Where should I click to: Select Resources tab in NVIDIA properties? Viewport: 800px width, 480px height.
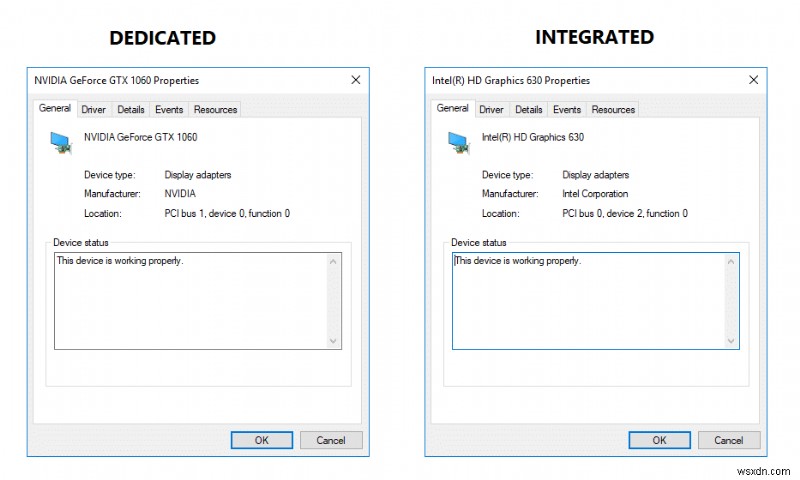point(215,109)
